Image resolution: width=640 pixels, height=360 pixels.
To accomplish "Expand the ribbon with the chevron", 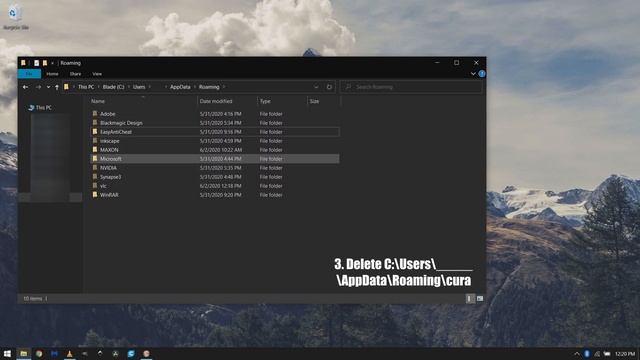I will pos(473,74).
